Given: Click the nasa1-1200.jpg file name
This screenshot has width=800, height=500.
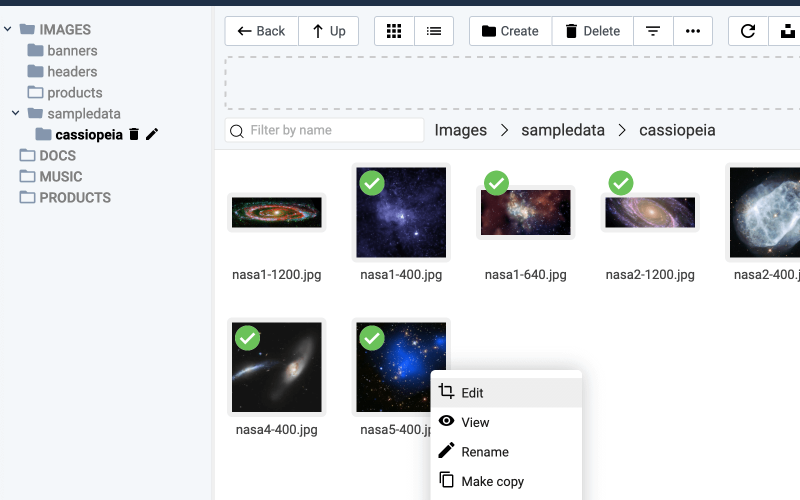Looking at the screenshot, I should click(x=277, y=274).
